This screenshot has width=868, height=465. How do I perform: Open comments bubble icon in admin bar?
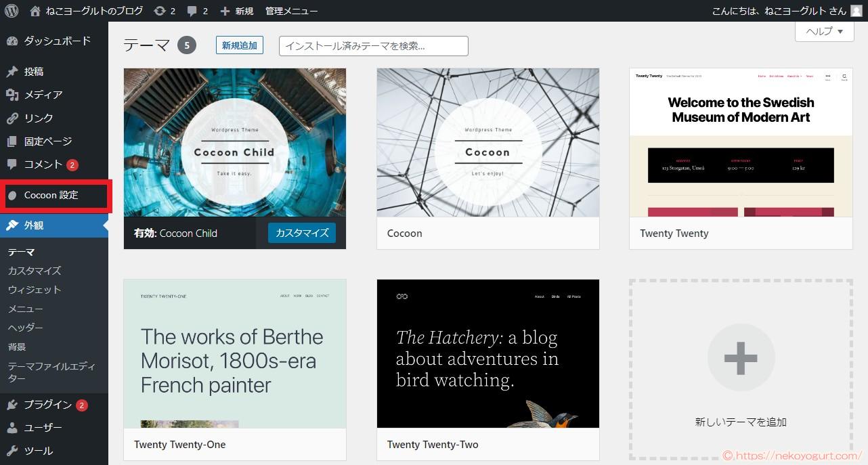click(x=192, y=11)
